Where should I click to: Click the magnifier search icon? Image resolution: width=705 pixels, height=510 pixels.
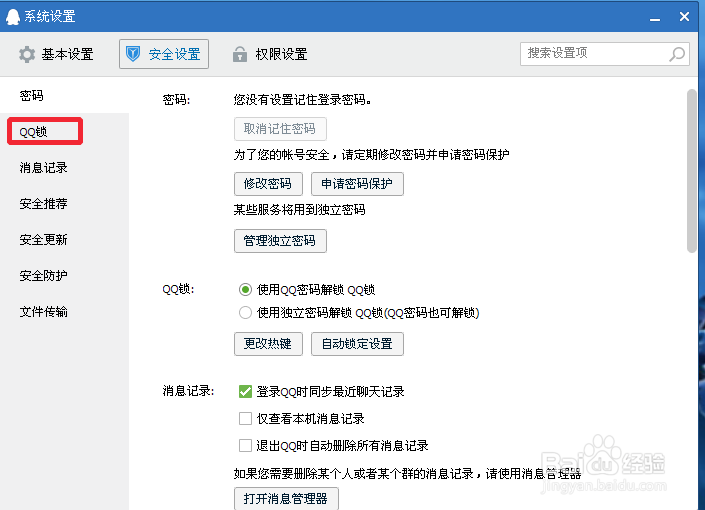click(x=677, y=54)
